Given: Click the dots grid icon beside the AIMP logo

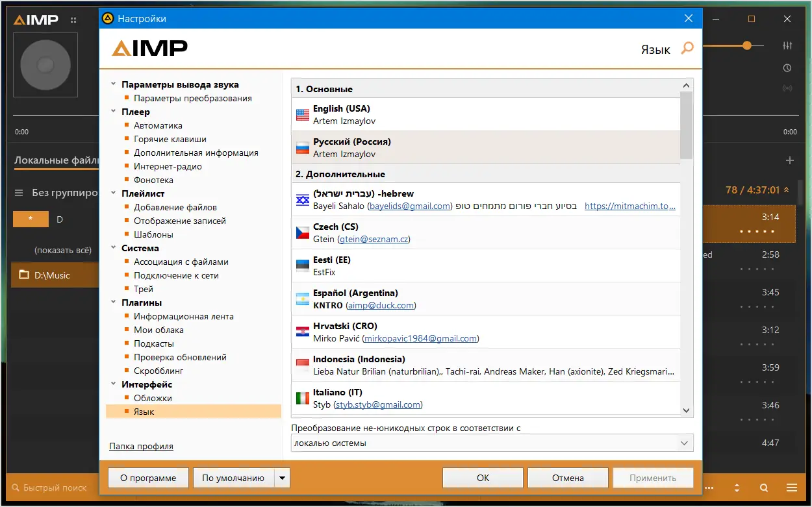Looking at the screenshot, I should 73,20.
